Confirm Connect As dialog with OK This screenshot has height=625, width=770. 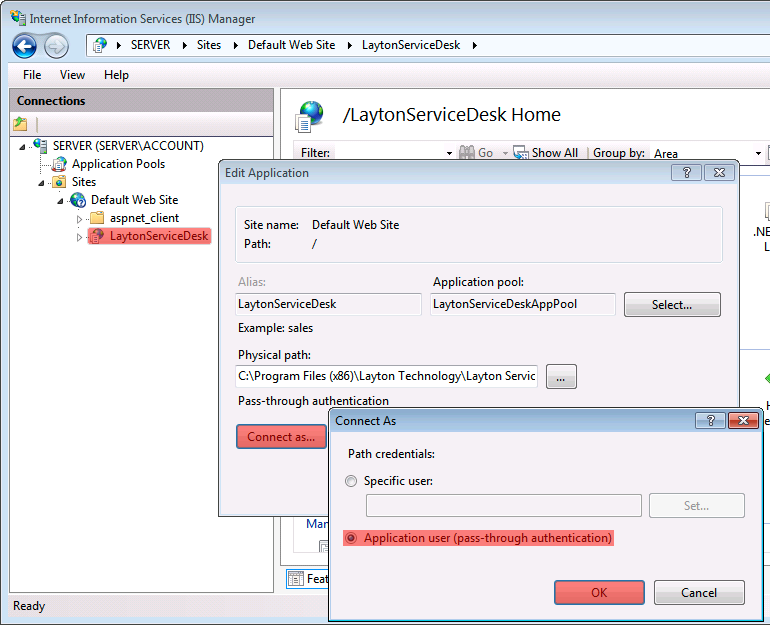[599, 593]
